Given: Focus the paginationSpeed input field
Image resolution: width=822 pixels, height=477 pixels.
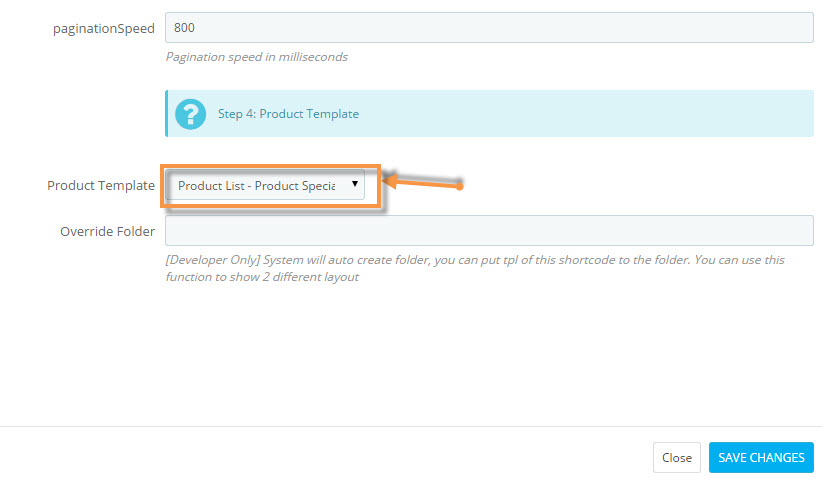Looking at the screenshot, I should click(x=489, y=27).
